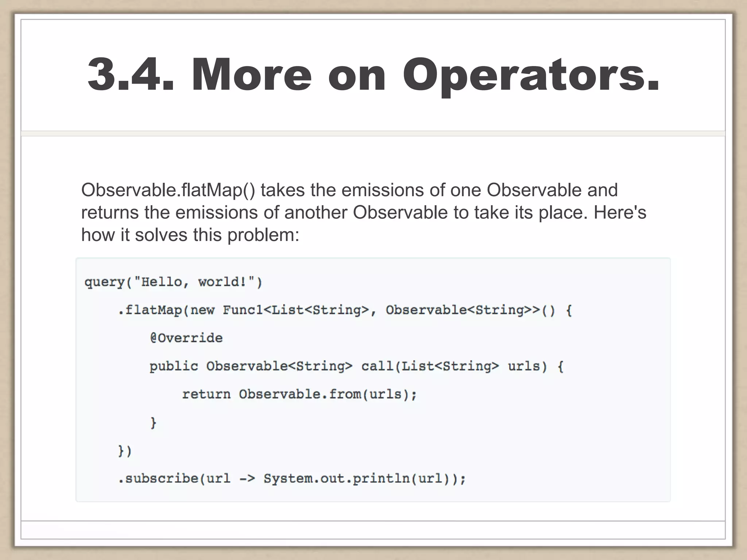Click the lone closing brace "}" line

point(154,423)
